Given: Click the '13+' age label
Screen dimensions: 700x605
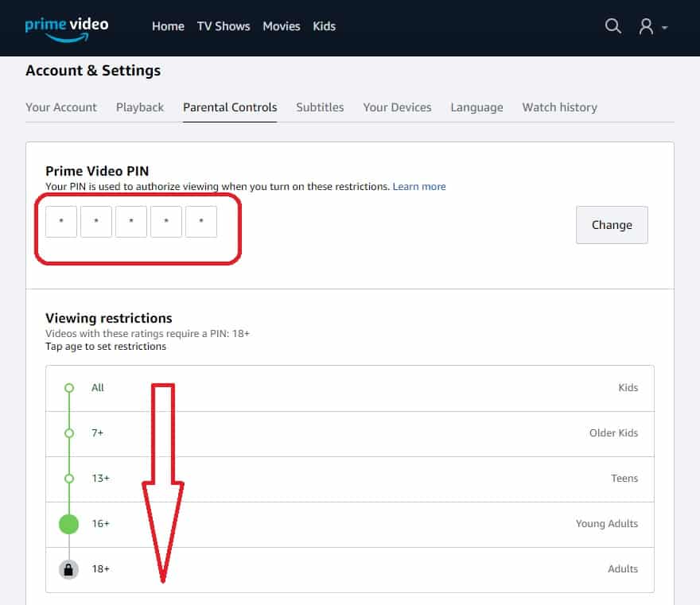Looking at the screenshot, I should [100, 479].
